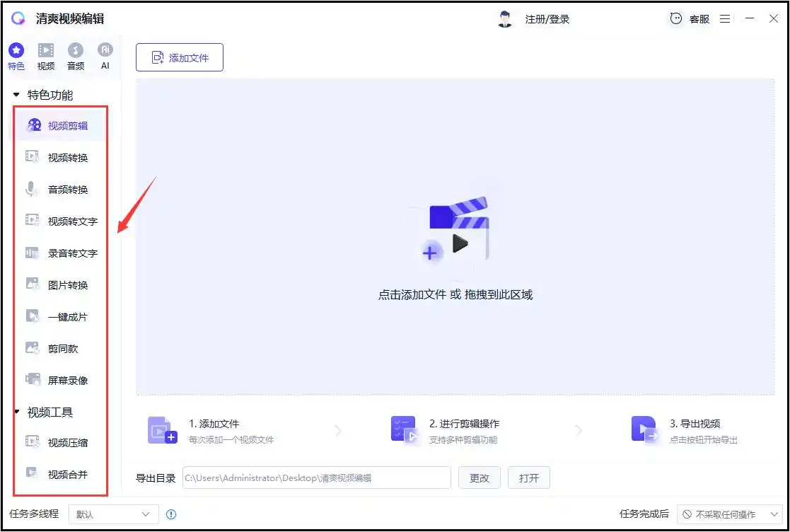
Task: Click the 导出目录 path field
Action: (316, 478)
